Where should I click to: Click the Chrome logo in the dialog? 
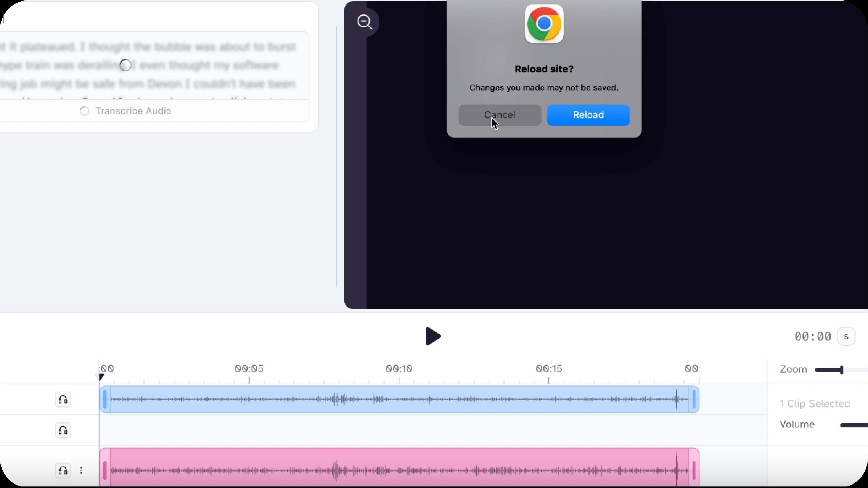point(544,24)
